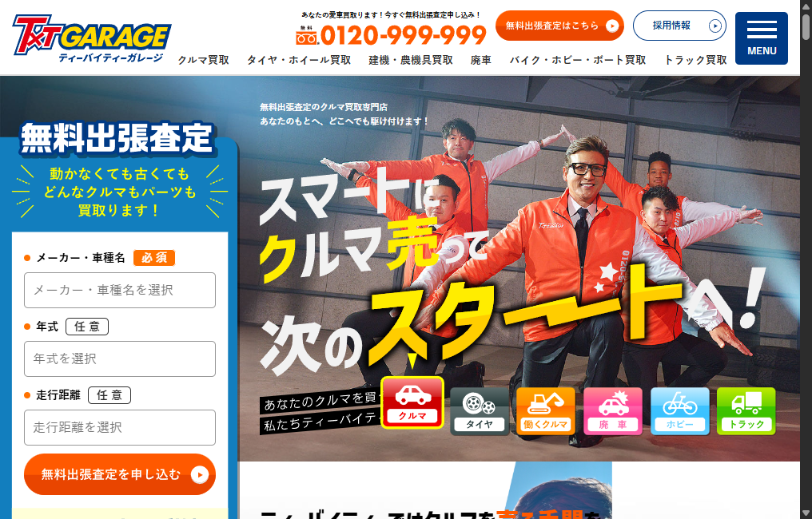Click the tagline あなたの愛車買取ります！

pos(342,15)
